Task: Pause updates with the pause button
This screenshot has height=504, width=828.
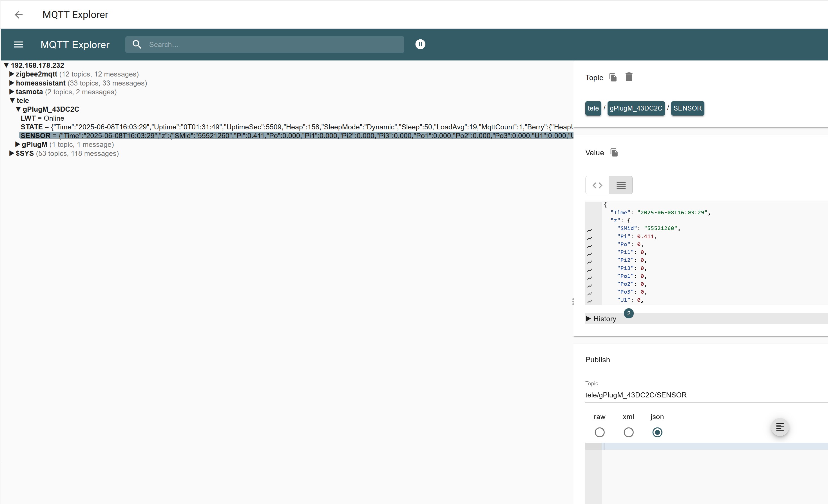Action: click(x=420, y=44)
